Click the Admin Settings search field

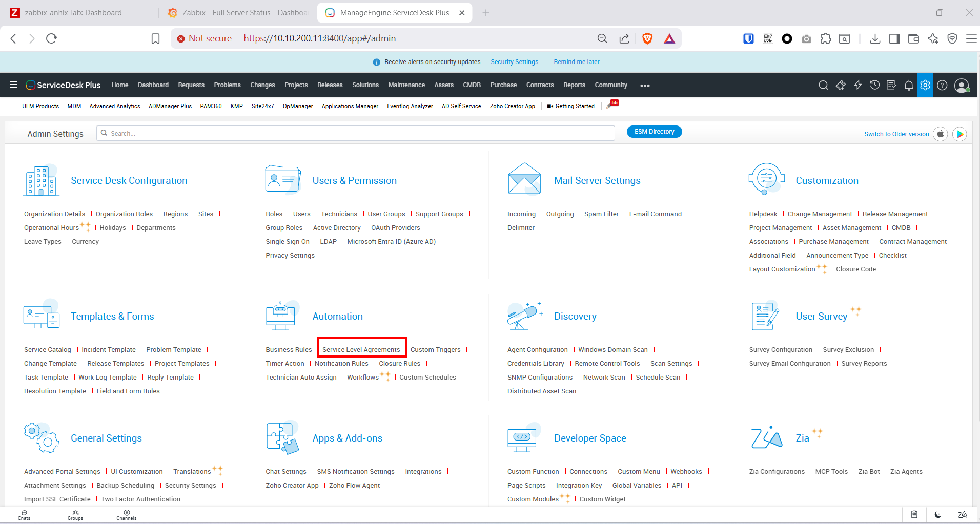[x=356, y=133]
